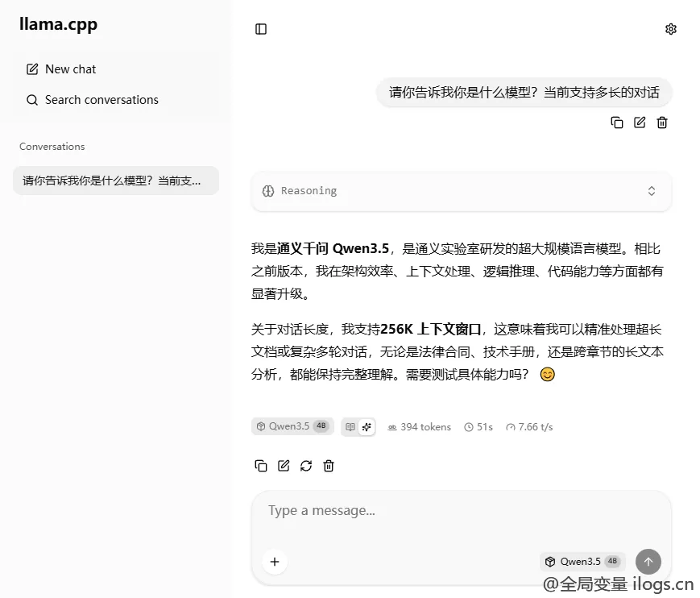Start a New chat

71,69
